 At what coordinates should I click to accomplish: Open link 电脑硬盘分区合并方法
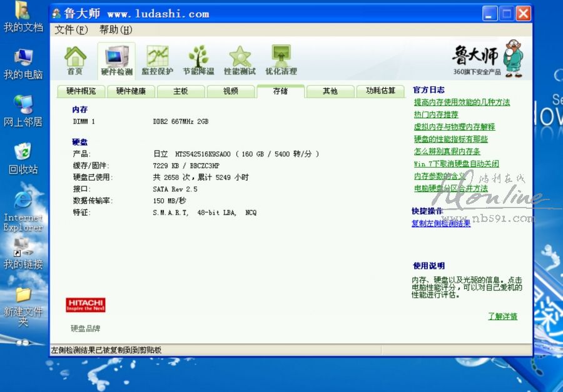point(451,188)
